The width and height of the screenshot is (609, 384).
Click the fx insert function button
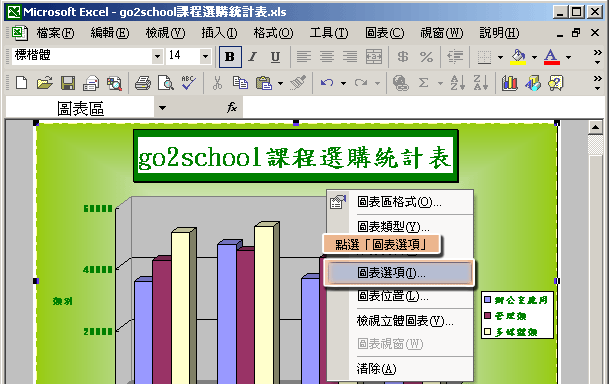232,107
